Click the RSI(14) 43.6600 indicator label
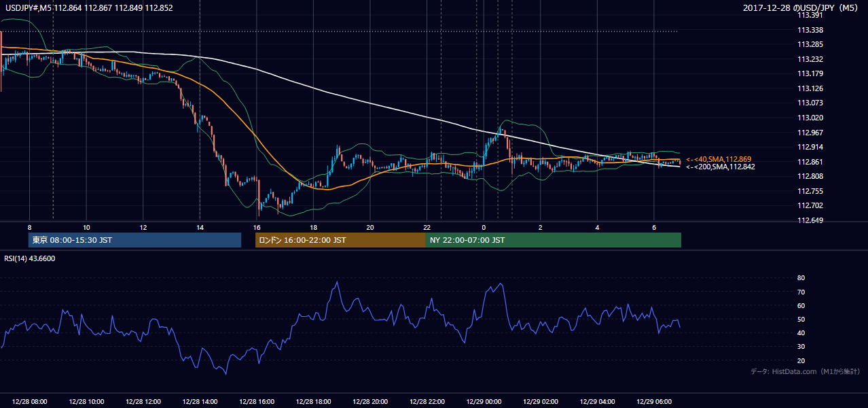The image size is (868, 408). click(30, 258)
